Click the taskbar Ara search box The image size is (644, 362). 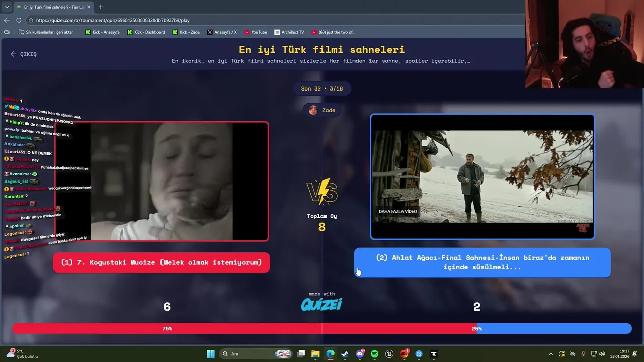pos(257,354)
